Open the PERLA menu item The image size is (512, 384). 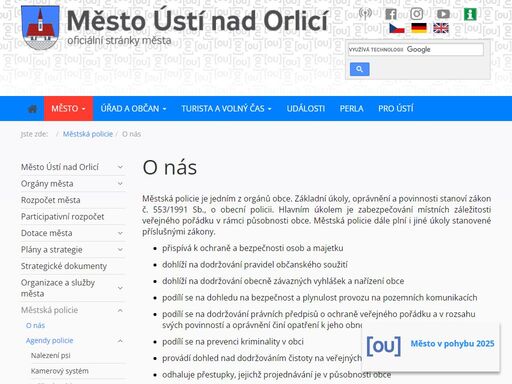pos(351,109)
